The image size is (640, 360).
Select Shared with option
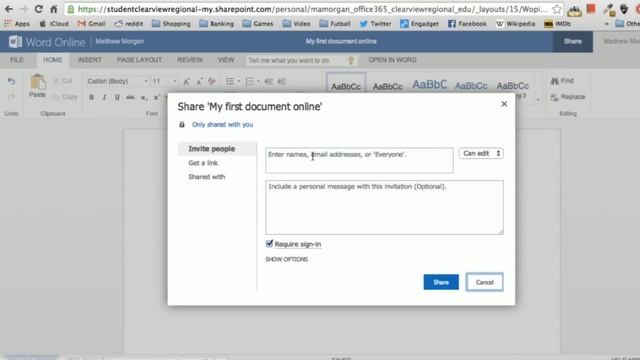tap(207, 177)
